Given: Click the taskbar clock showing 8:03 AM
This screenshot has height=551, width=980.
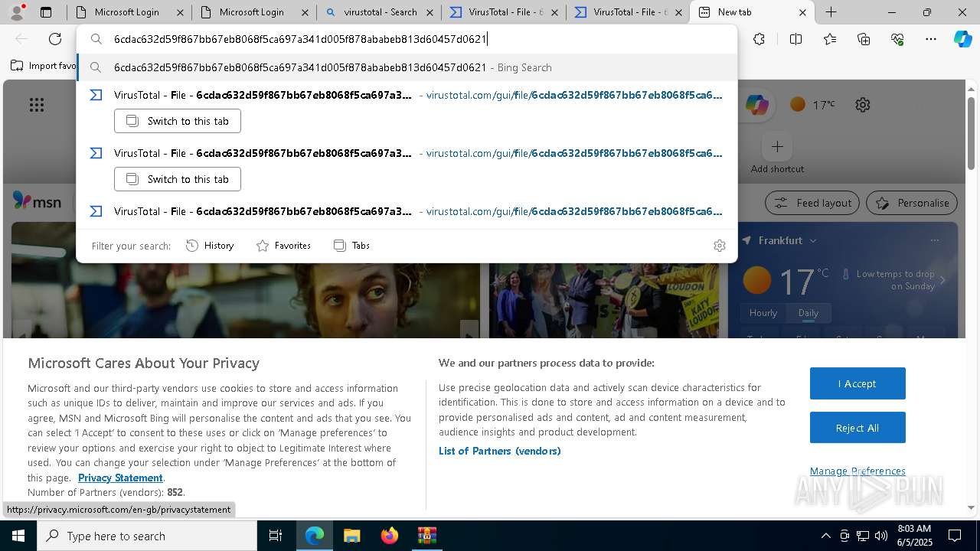Looking at the screenshot, I should [913, 536].
